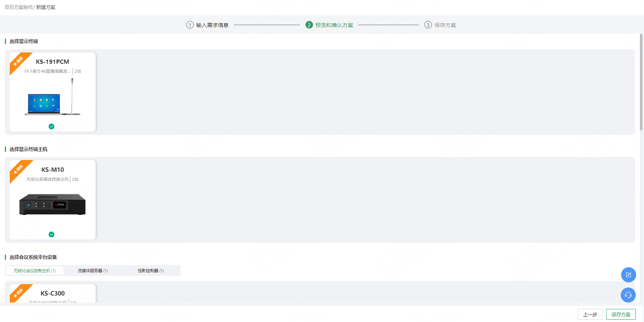Click 新建方案 breadcrumb text

pyautogui.click(x=45, y=7)
